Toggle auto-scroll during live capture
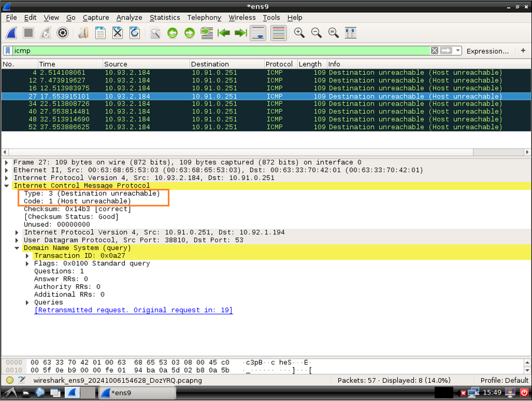This screenshot has width=532, height=401. click(x=258, y=33)
